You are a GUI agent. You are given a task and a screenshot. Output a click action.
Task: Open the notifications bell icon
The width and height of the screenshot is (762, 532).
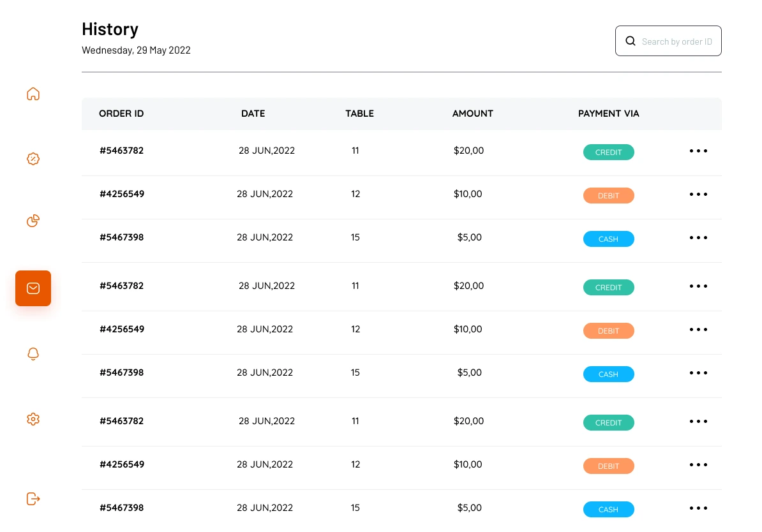(x=33, y=353)
